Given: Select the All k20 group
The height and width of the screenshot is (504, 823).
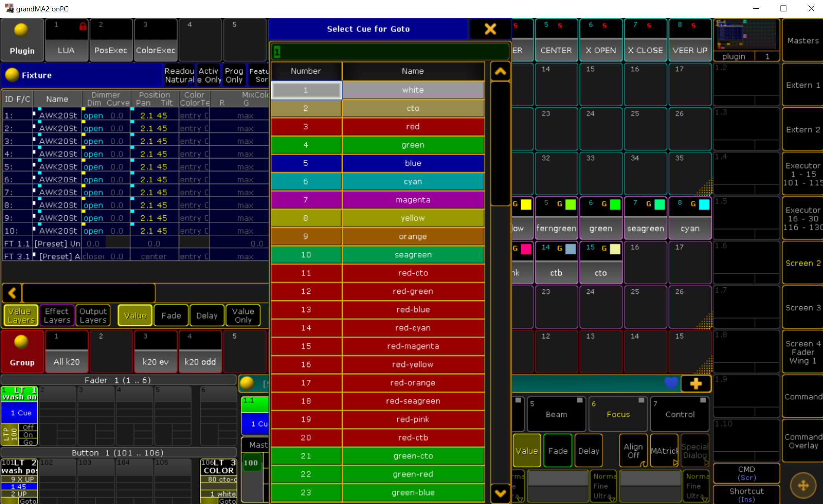Looking at the screenshot, I should tap(66, 352).
